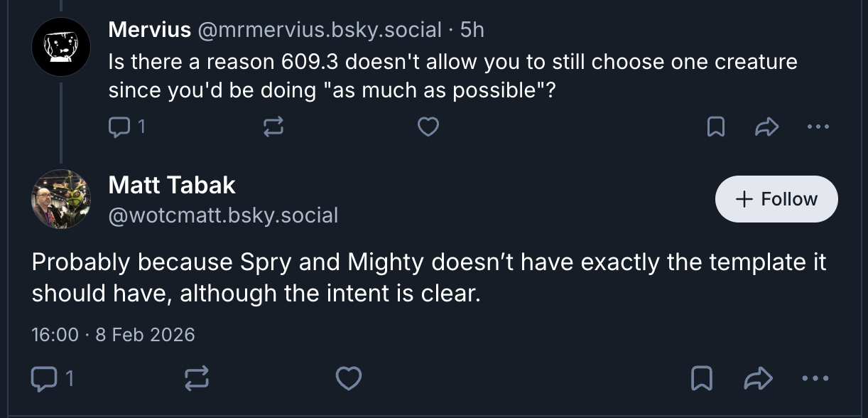Share Matt Tabak's post
This screenshot has width=868, height=418.
pos(757,380)
